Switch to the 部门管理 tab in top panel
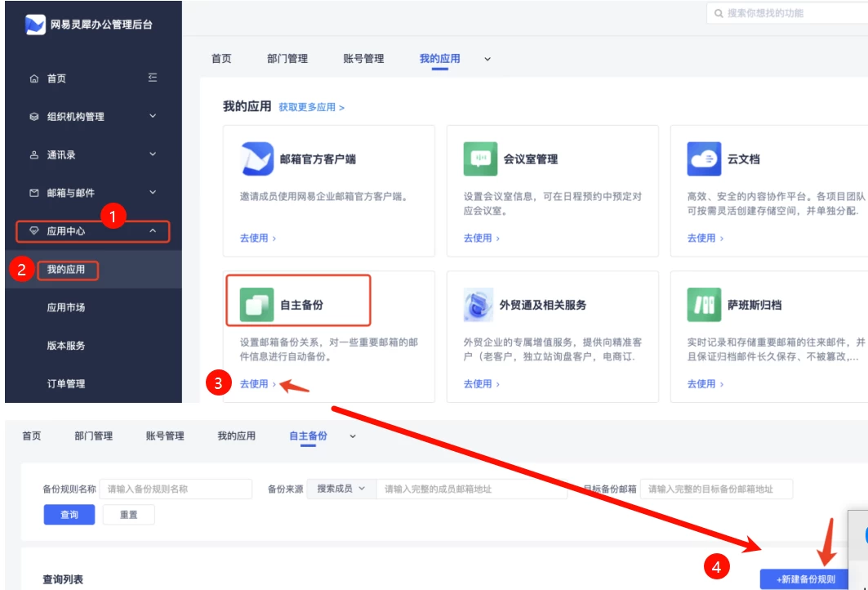Viewport: 868px width, 590px height. pos(287,59)
